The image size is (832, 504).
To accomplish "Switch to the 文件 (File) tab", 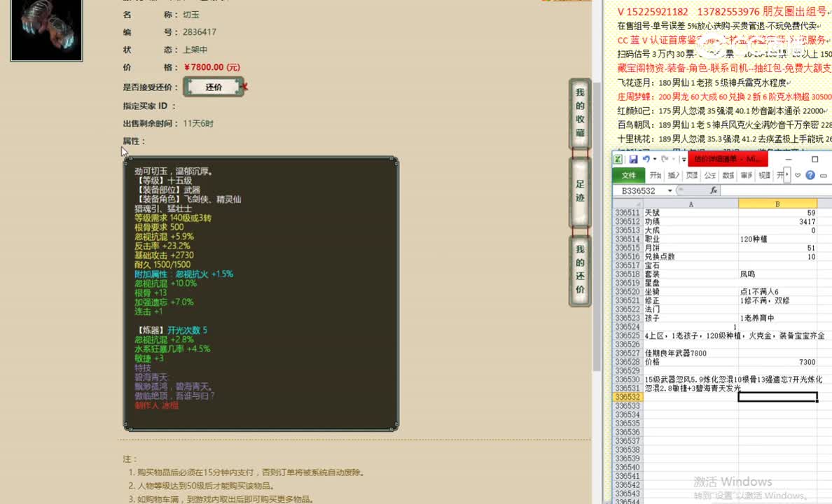I will tap(629, 175).
